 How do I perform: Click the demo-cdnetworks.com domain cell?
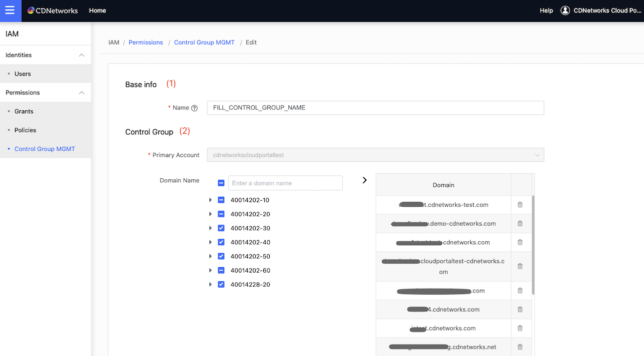click(x=443, y=224)
